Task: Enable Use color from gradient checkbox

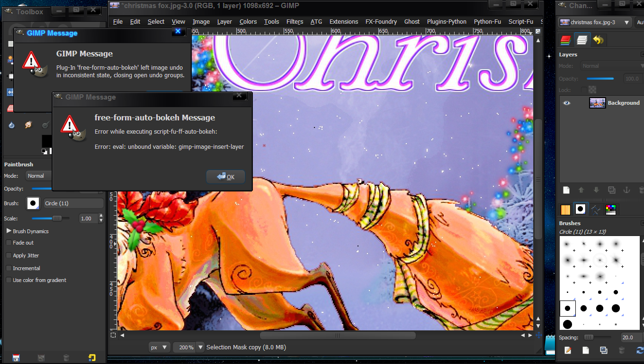Action: click(x=9, y=280)
